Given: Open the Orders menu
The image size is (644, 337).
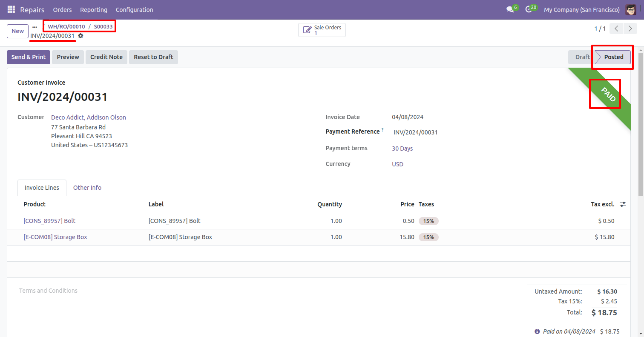Looking at the screenshot, I should coord(62,9).
